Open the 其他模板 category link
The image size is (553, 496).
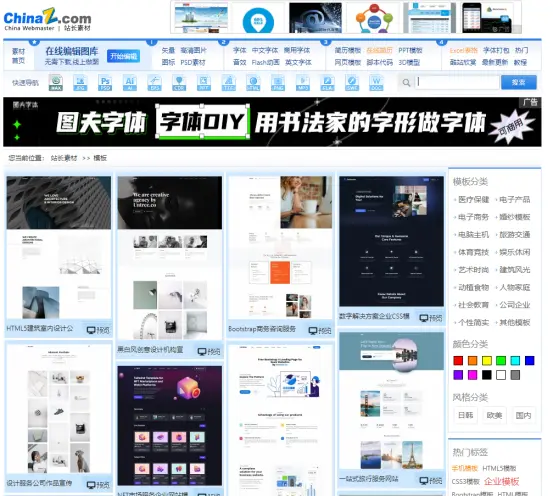[x=515, y=322]
